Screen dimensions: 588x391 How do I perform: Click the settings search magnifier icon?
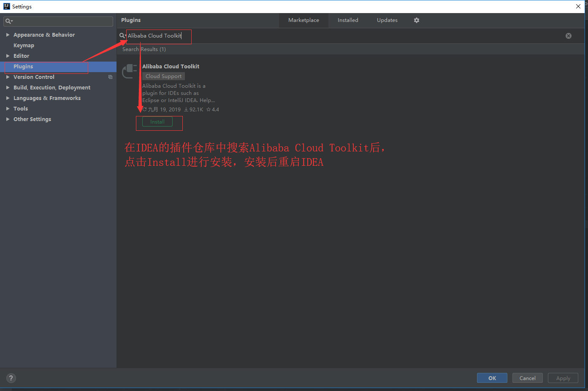[x=9, y=21]
